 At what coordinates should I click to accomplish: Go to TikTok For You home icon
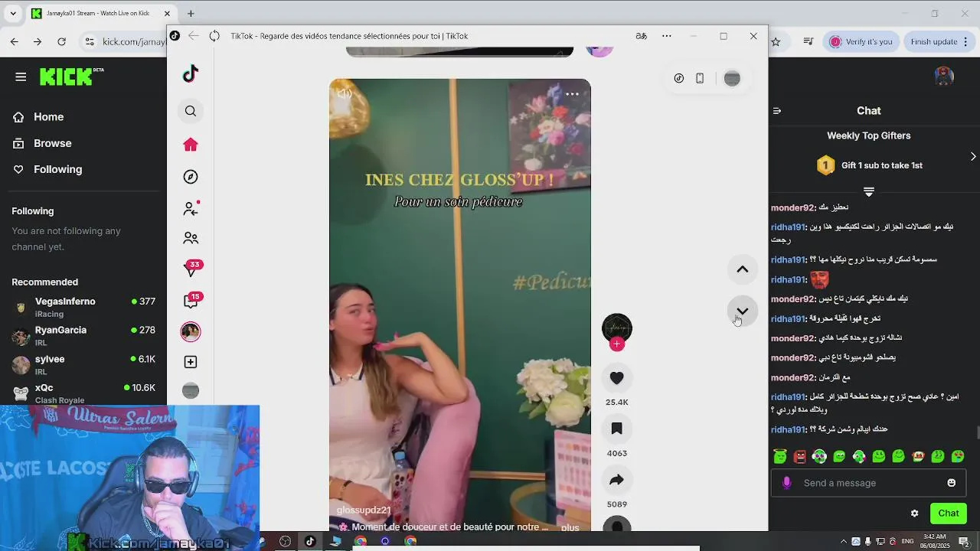coord(191,145)
